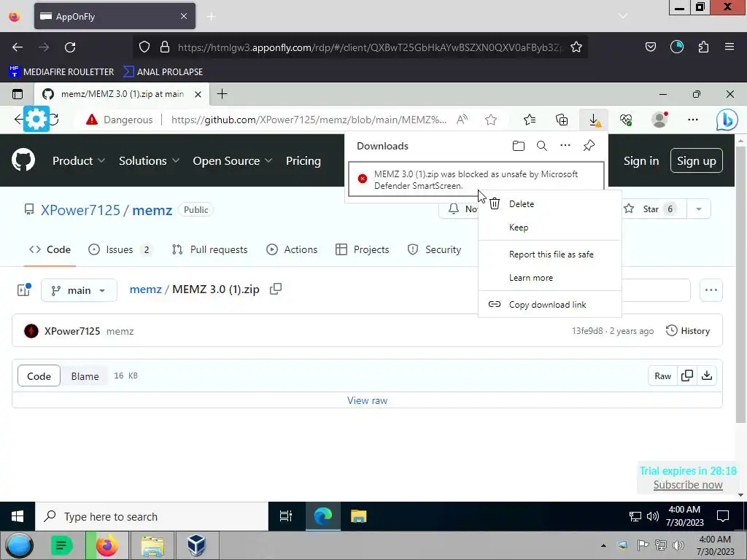Go to GitHub home logo
The image size is (747, 560).
pyautogui.click(x=23, y=160)
